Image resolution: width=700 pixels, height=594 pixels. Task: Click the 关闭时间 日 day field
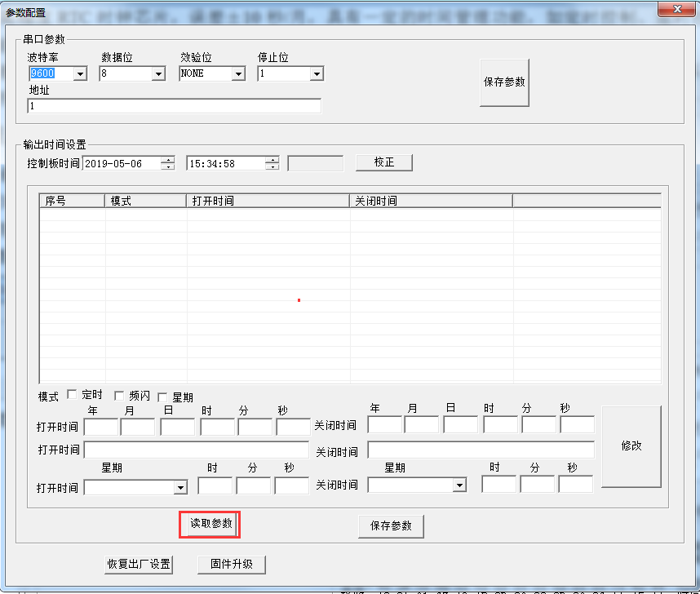(461, 425)
